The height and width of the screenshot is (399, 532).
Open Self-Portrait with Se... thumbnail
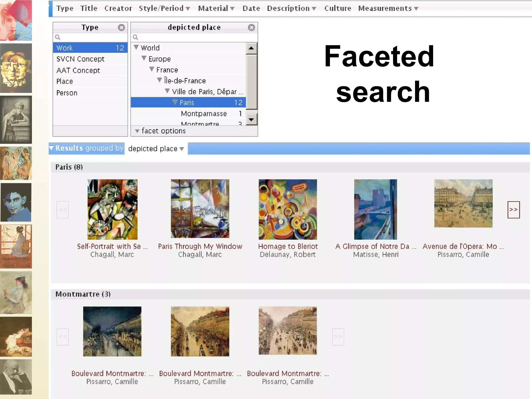[112, 209]
